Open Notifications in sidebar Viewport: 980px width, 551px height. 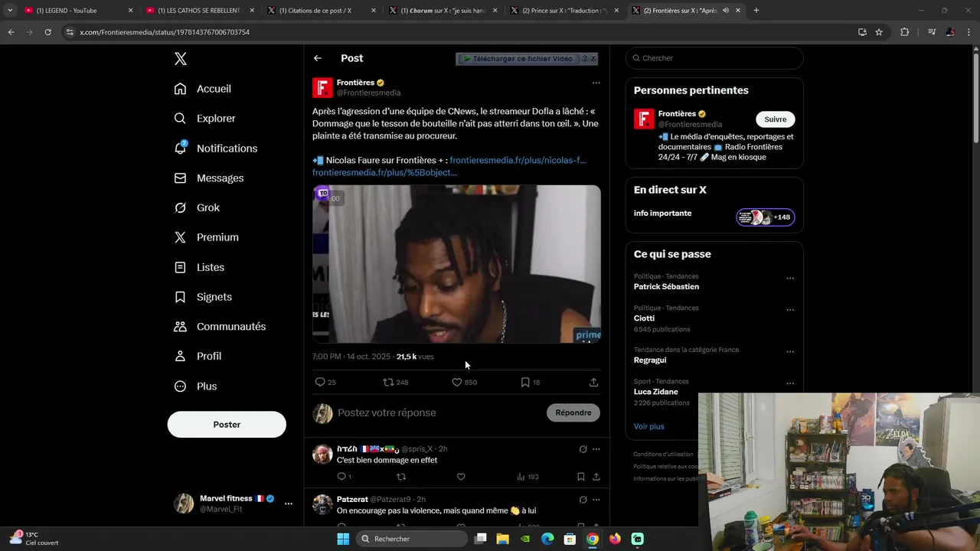point(216,148)
